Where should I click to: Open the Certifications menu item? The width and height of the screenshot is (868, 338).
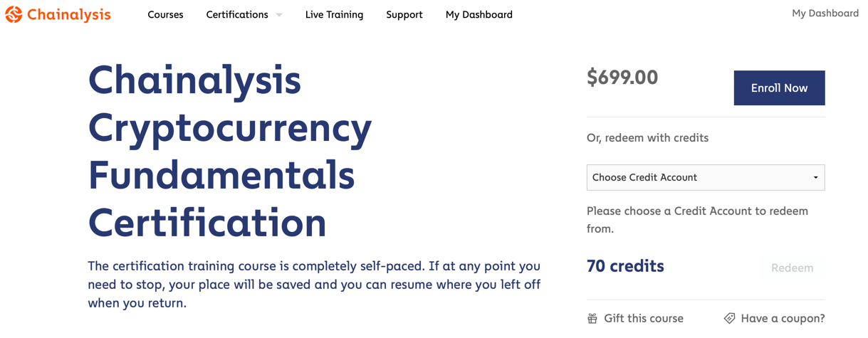tap(237, 14)
